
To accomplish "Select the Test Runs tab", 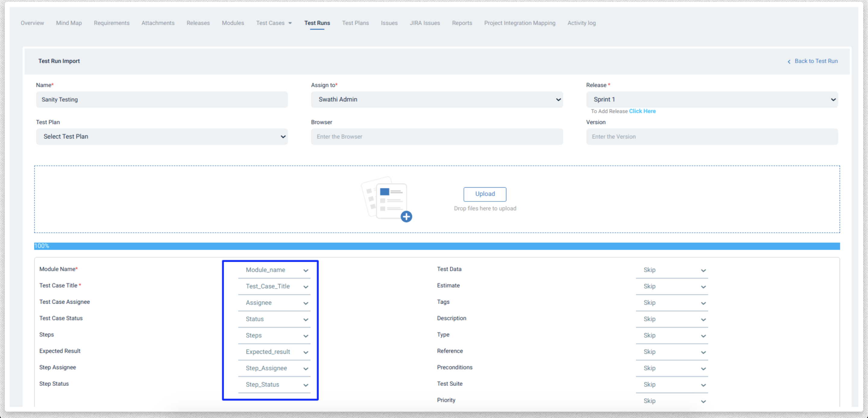I will click(x=317, y=23).
